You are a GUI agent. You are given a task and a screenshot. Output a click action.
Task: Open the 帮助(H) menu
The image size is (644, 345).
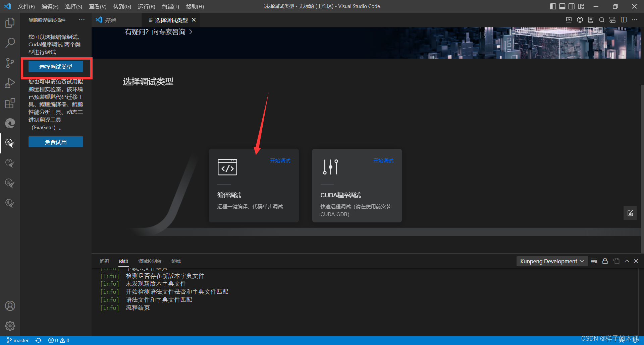(195, 7)
